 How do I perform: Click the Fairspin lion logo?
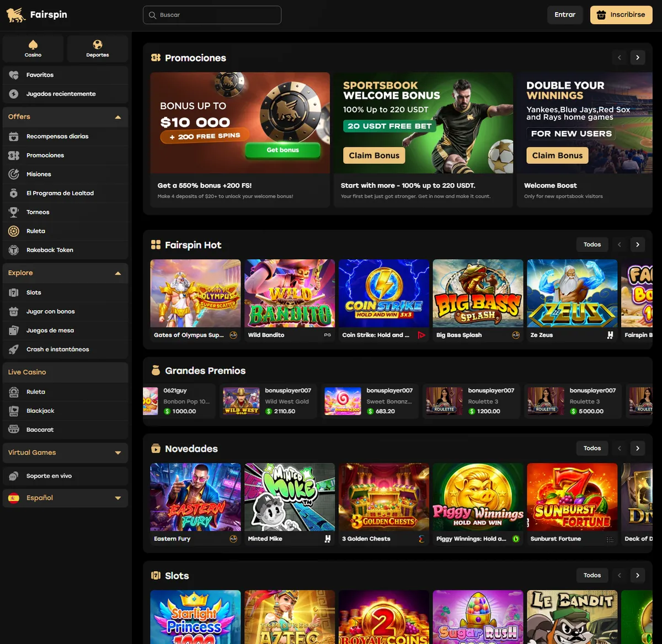[x=16, y=15]
